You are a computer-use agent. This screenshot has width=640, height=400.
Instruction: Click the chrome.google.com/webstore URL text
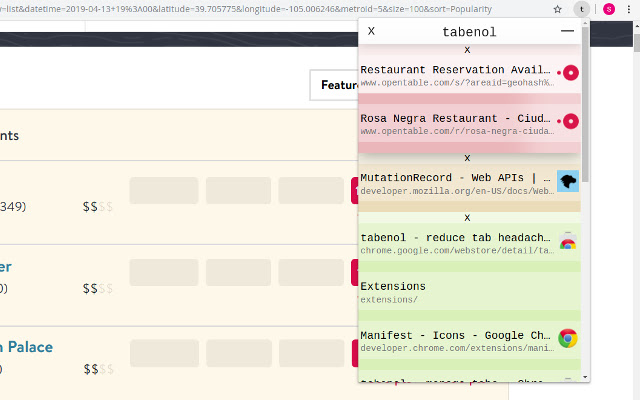click(x=457, y=251)
